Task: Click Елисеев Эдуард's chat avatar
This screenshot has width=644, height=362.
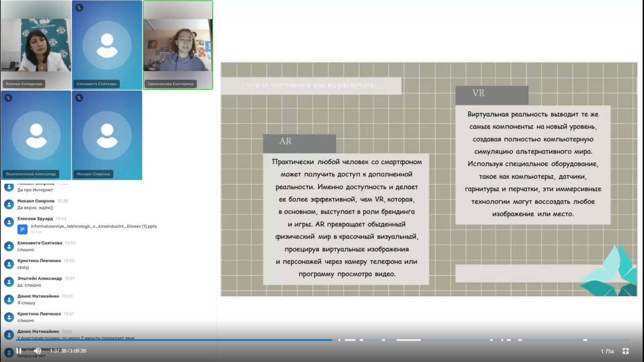Action: [9, 222]
